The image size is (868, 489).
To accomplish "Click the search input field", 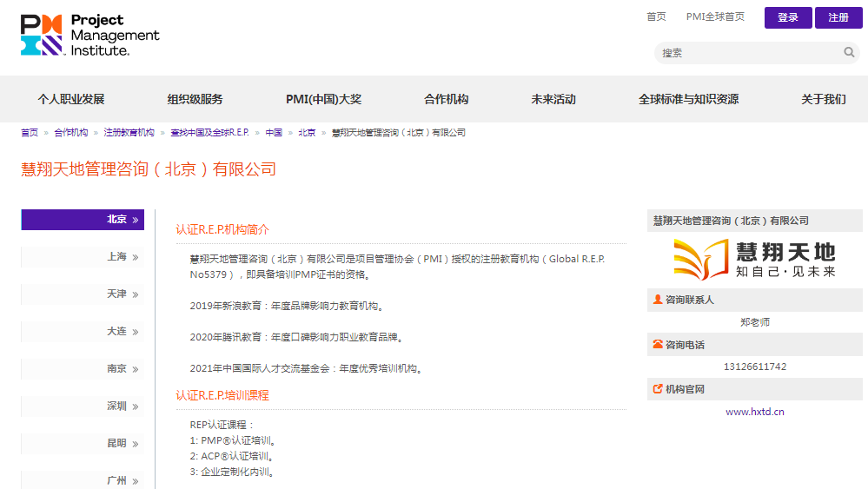I will (747, 53).
